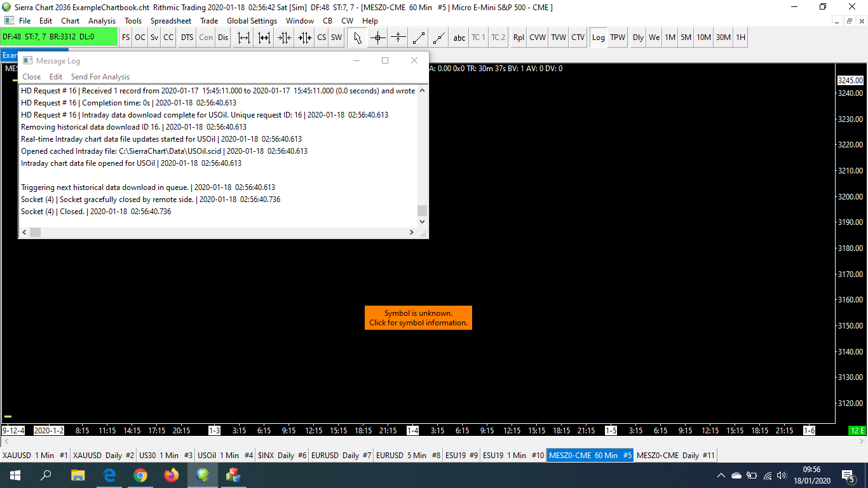This screenshot has height=488, width=868.
Task: Click the CC toolbar button
Action: click(x=168, y=37)
